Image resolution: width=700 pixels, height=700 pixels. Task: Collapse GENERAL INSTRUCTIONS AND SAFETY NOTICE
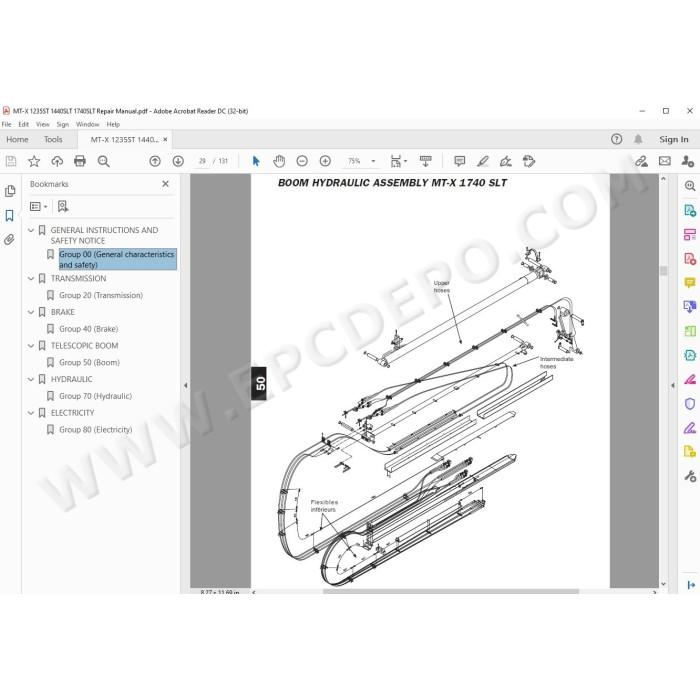click(31, 230)
